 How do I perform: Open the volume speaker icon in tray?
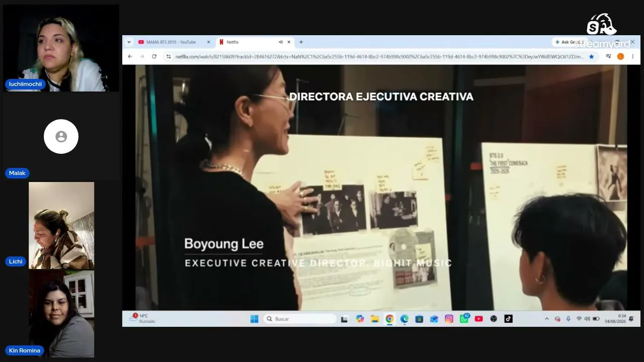pyautogui.click(x=587, y=319)
